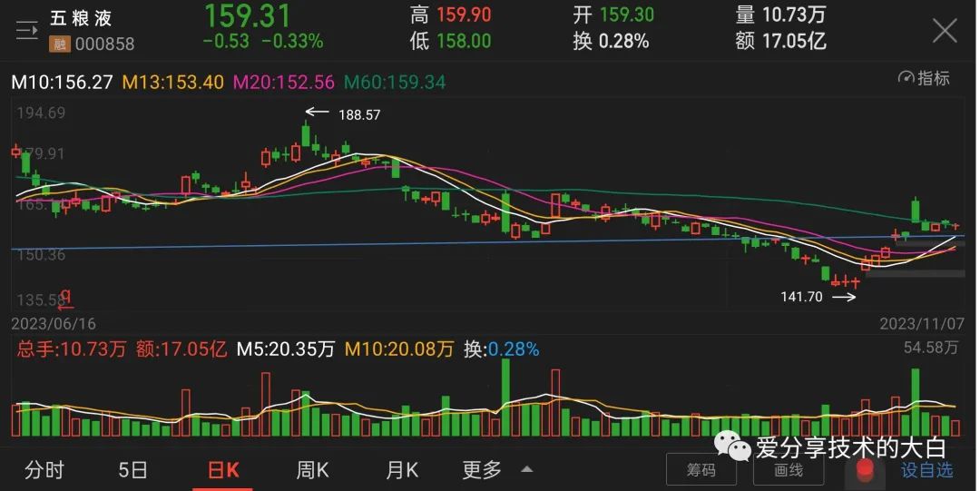The width and height of the screenshot is (980, 491).
Task: Click the change percent -0.33%
Action: (292, 41)
